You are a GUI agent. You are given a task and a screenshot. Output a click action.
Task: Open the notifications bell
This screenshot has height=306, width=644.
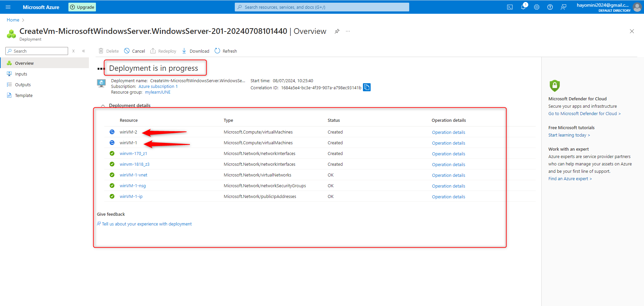coord(523,7)
